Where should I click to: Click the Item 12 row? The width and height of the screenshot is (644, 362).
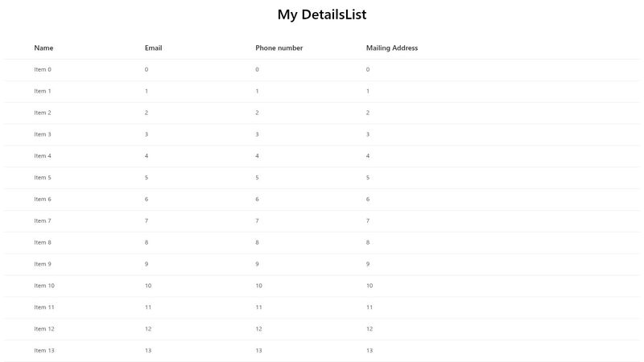coord(44,329)
